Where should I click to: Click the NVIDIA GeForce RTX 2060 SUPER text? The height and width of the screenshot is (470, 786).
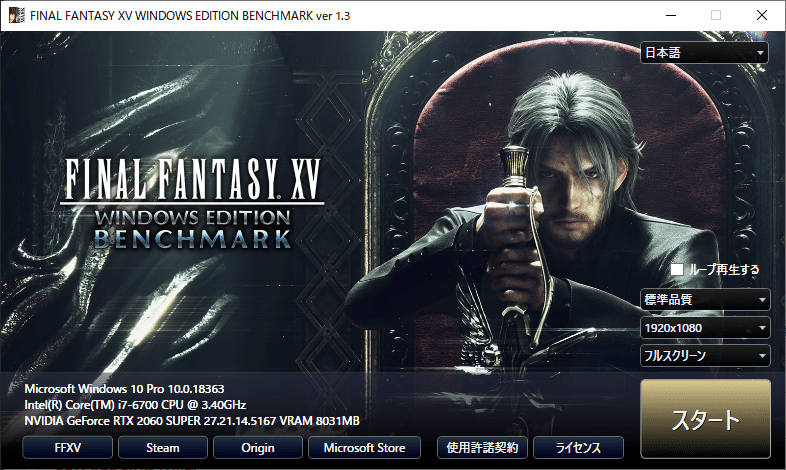(x=192, y=421)
